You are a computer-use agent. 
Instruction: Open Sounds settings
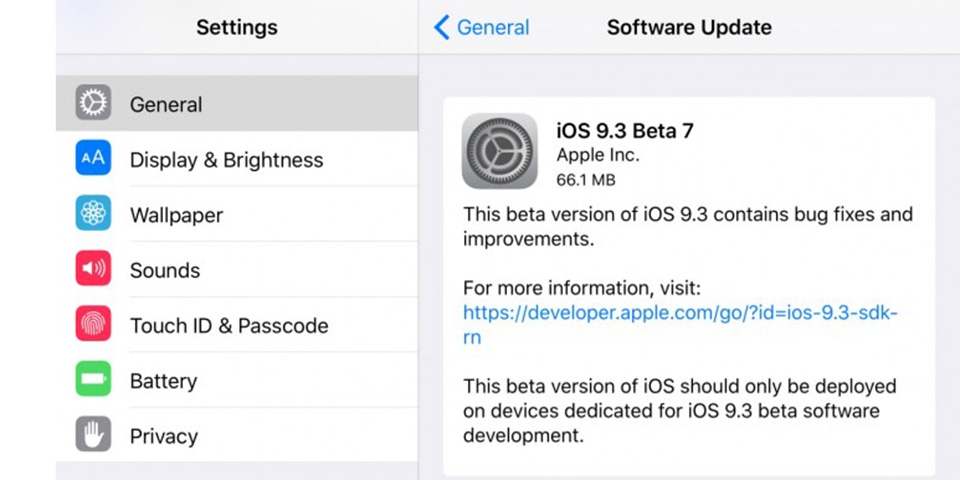pyautogui.click(x=237, y=269)
